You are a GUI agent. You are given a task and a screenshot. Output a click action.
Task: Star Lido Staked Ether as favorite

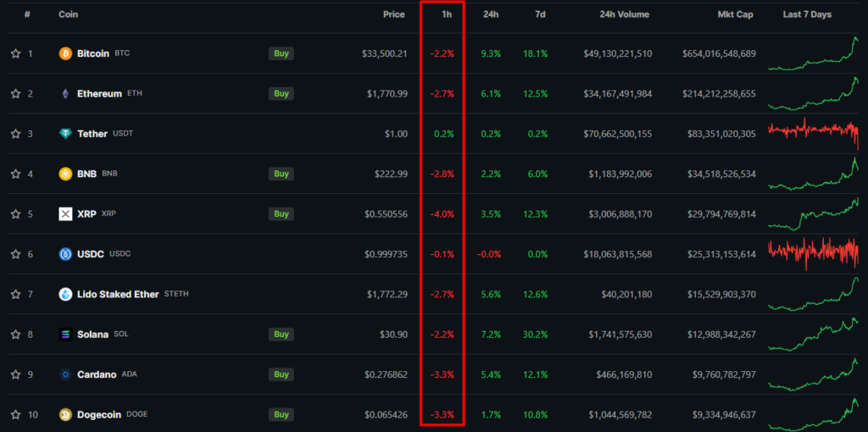(15, 294)
